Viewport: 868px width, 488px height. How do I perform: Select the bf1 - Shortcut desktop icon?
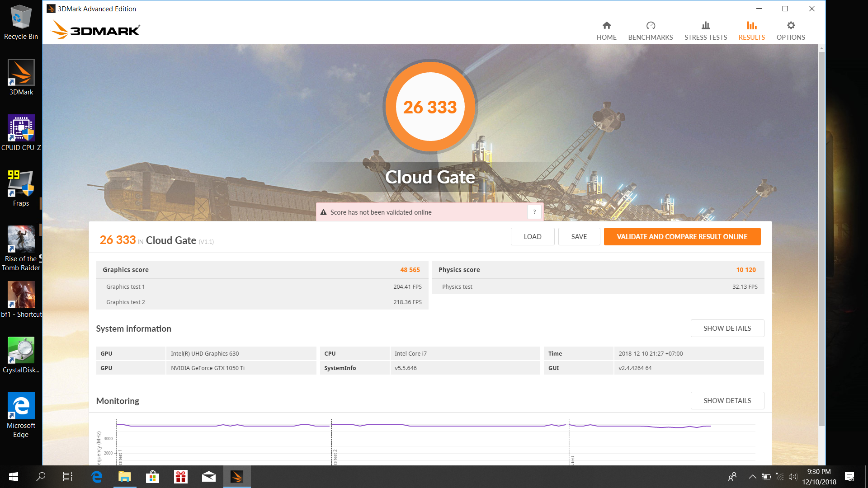[x=21, y=300]
